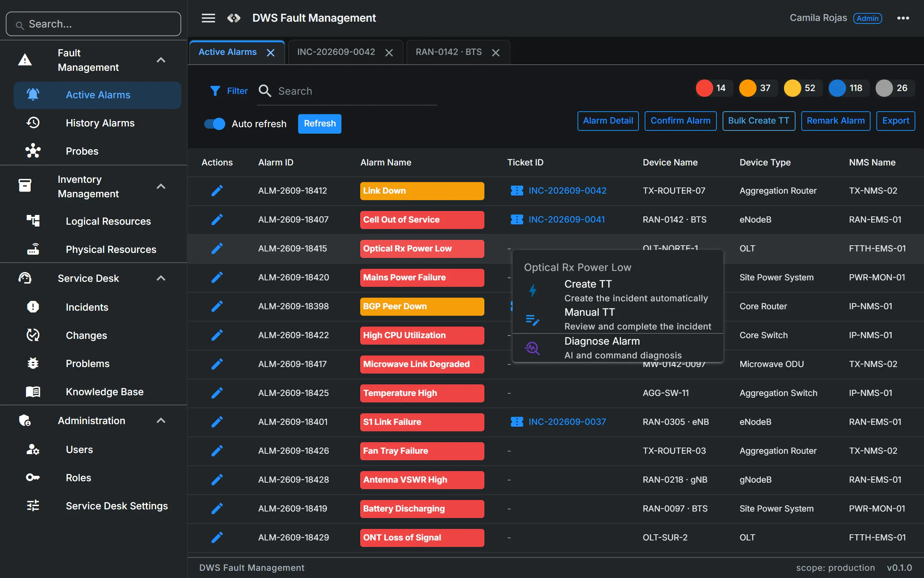Choose Create TT from popup menu
The image size is (924, 578).
pyautogui.click(x=618, y=290)
